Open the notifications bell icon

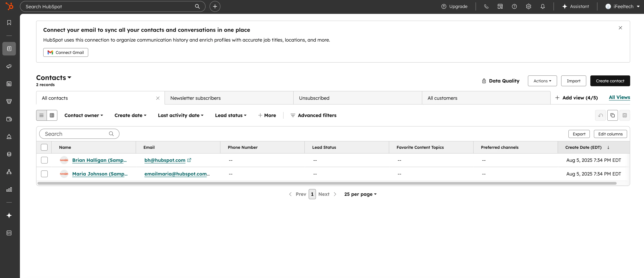pyautogui.click(x=543, y=7)
